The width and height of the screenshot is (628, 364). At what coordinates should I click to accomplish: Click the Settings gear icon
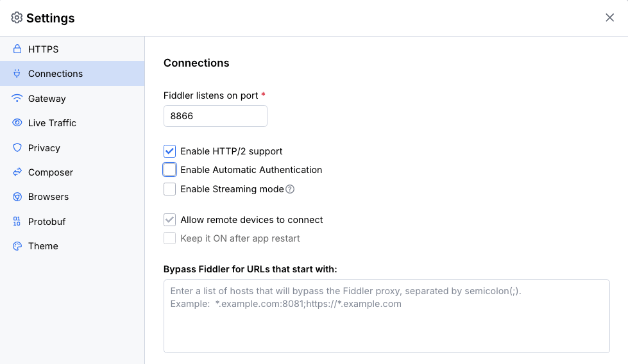tap(17, 17)
